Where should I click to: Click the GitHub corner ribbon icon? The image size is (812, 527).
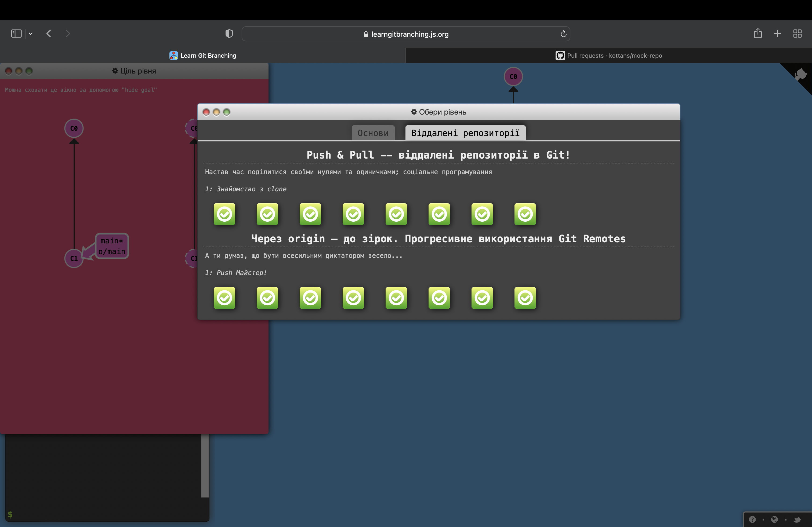point(800,74)
